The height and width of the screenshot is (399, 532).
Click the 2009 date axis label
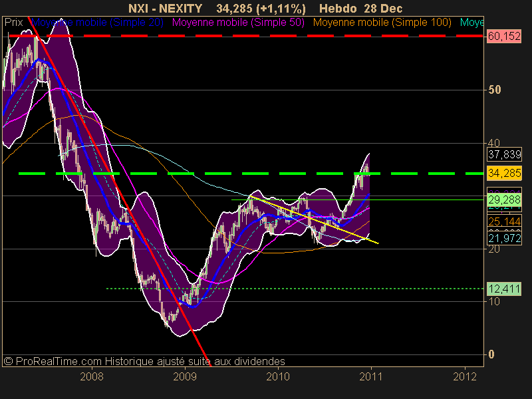click(185, 376)
